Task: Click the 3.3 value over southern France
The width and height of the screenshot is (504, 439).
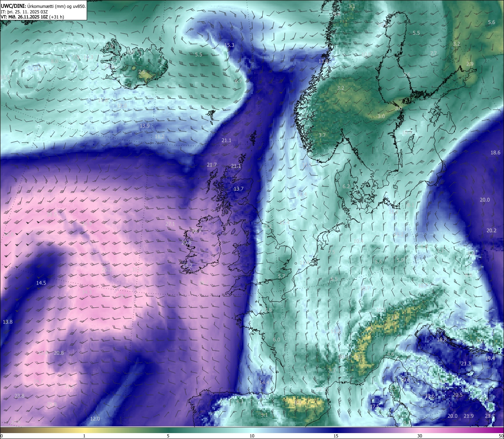Action: click(x=332, y=370)
